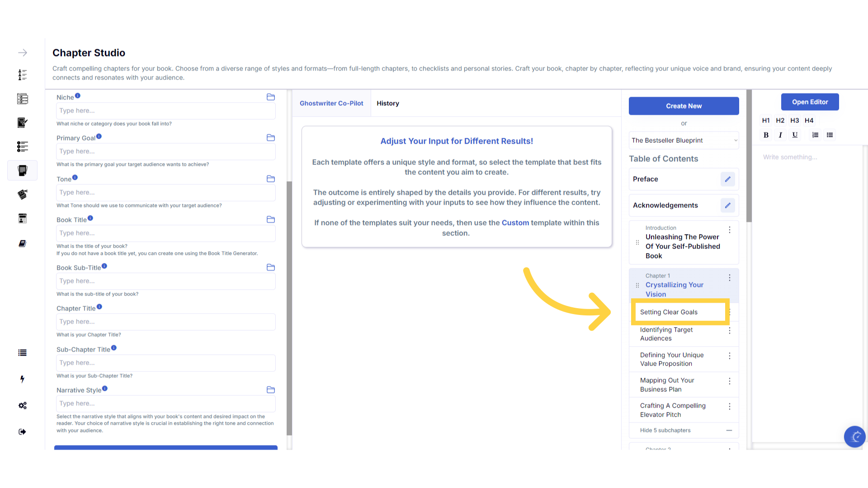Click the pencil icon next to Preface
The image size is (868, 488).
point(727,179)
